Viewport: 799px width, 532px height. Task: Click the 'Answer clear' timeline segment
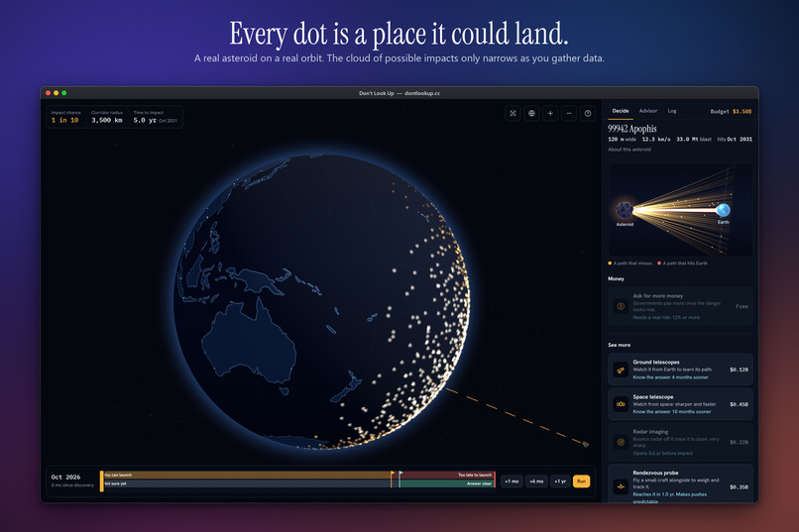(447, 483)
